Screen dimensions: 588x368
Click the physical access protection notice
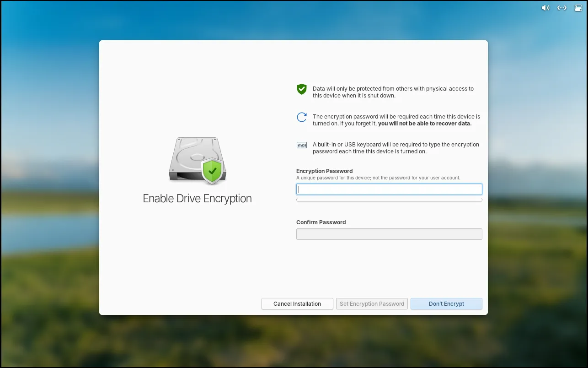[393, 92]
